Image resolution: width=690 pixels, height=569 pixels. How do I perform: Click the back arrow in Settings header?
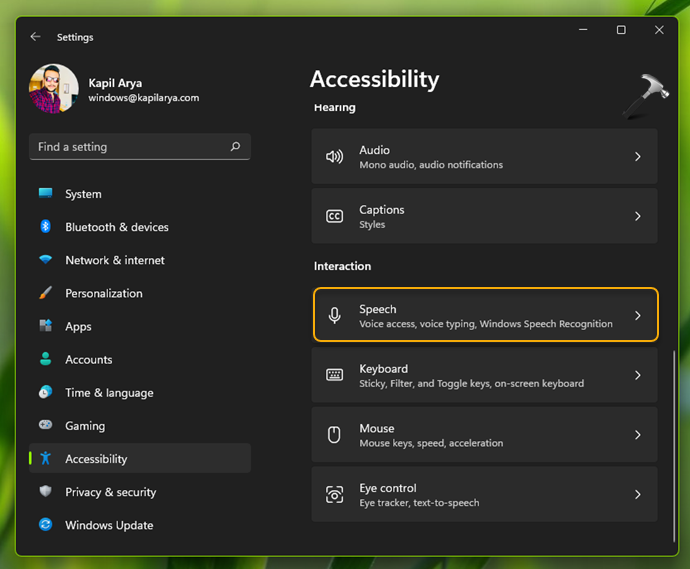coord(36,37)
